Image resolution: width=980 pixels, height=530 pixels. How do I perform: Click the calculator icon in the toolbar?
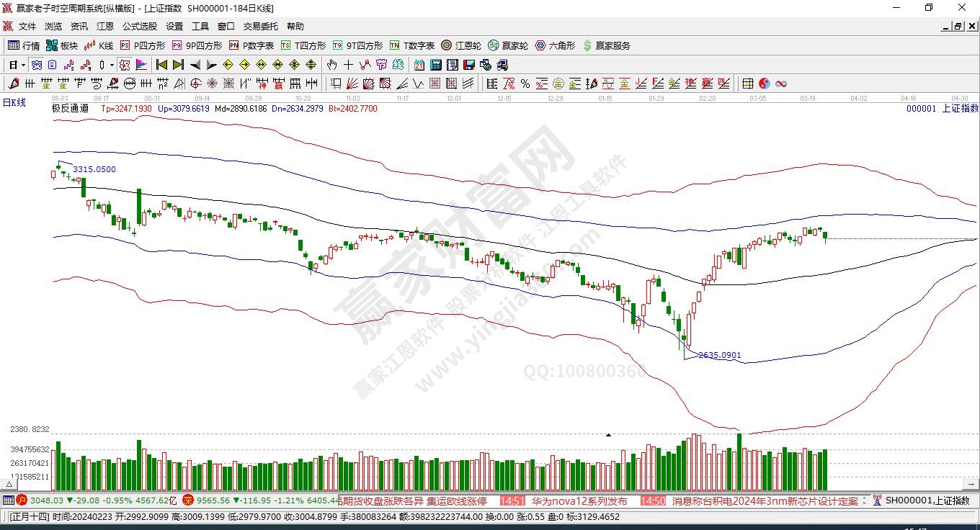pyautogui.click(x=436, y=65)
